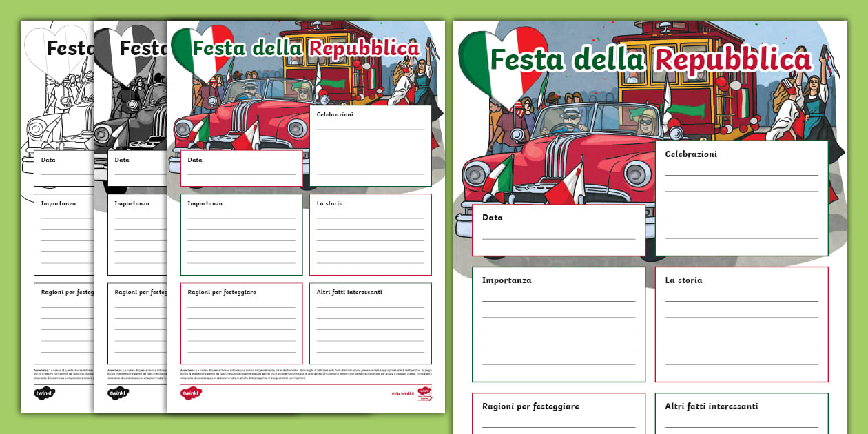Viewport: 868px width, 434px height.
Task: Click the 'Celebrazioni' section heading
Action: [x=691, y=153]
